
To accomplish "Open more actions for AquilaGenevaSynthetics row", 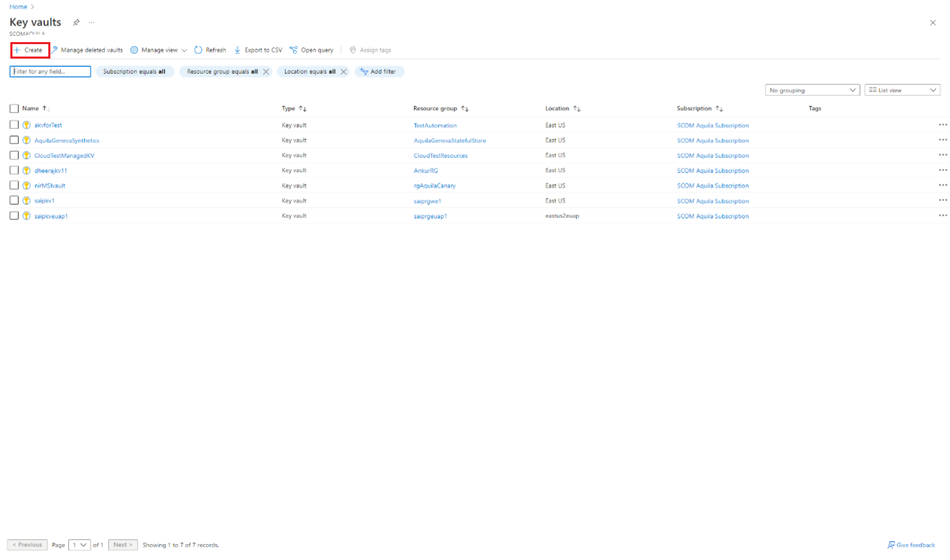I will coord(942,140).
